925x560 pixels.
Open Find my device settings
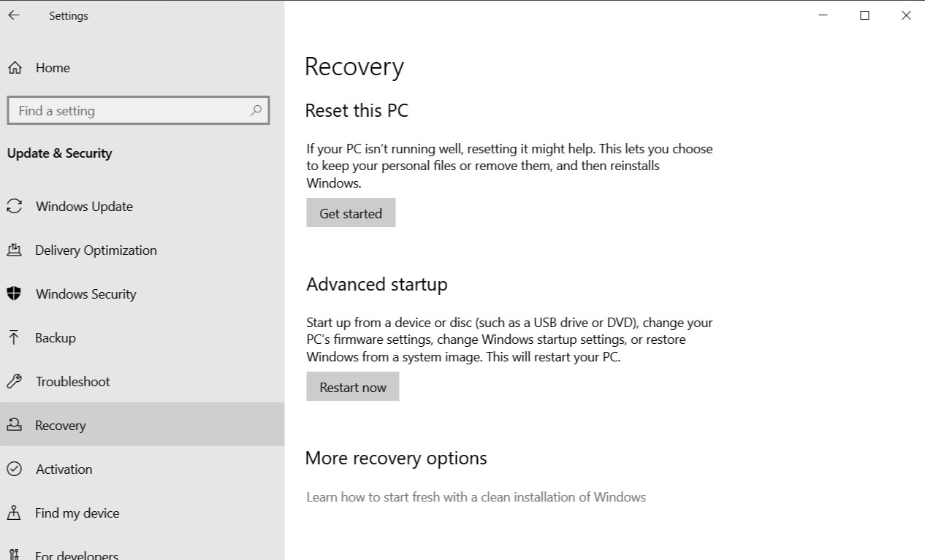142,513
